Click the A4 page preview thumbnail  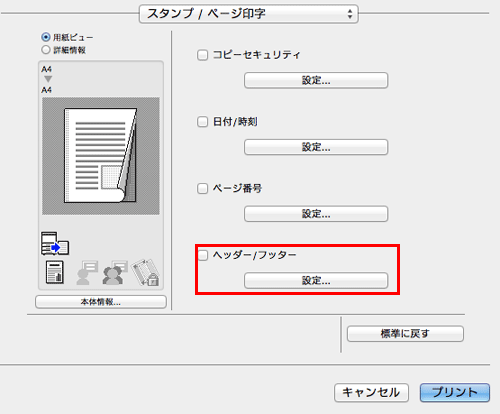click(x=101, y=156)
